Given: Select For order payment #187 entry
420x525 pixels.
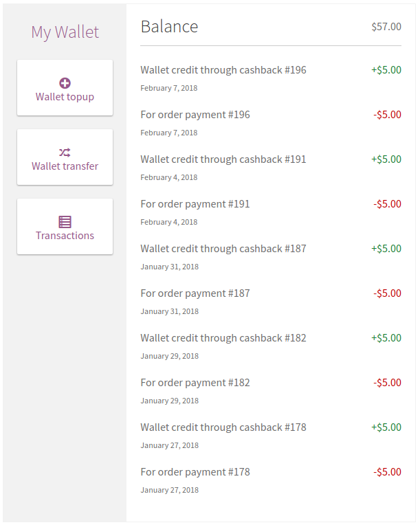Looking at the screenshot, I should click(195, 293).
